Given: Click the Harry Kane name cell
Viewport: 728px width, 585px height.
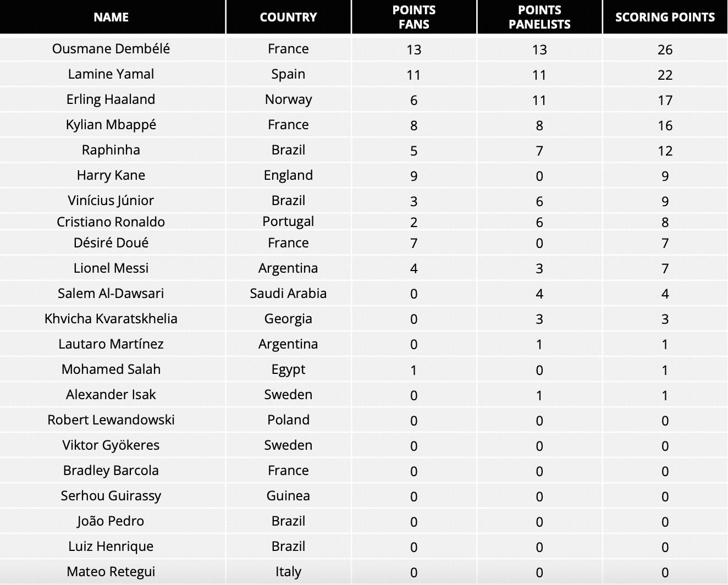Looking at the screenshot, I should [x=111, y=175].
